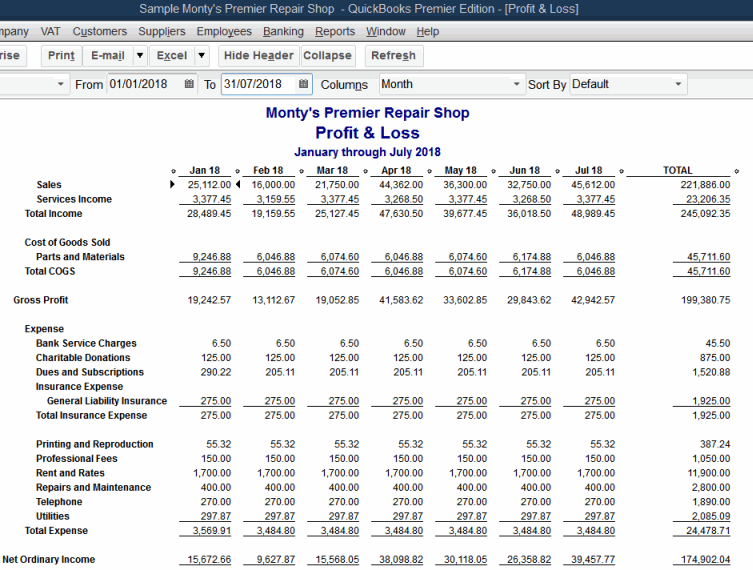Image resolution: width=753 pixels, height=570 pixels.
Task: Click the Jun 18 Parts and Materials 6,174.88
Action: click(x=532, y=257)
